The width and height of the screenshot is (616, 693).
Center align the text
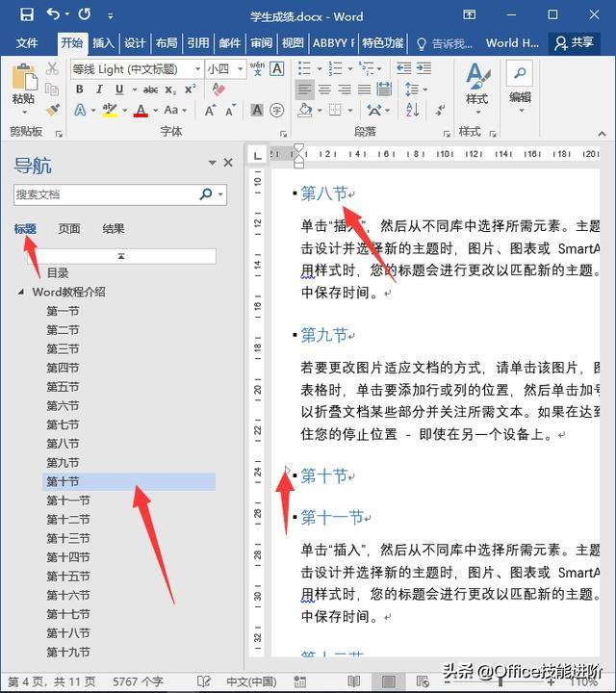click(x=324, y=90)
